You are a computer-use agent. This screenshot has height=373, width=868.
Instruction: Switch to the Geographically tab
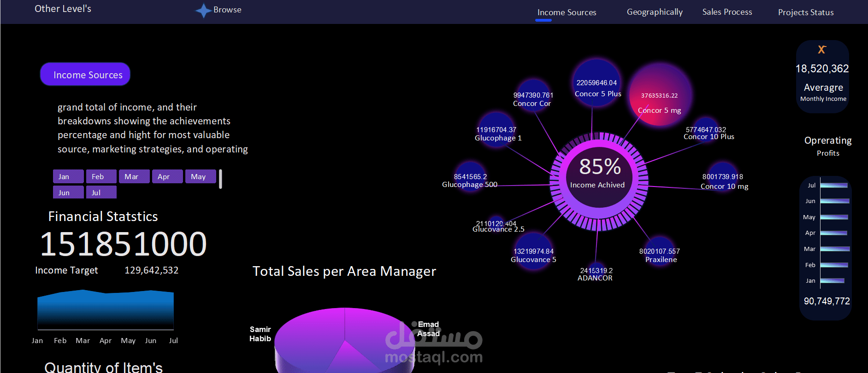pos(655,12)
